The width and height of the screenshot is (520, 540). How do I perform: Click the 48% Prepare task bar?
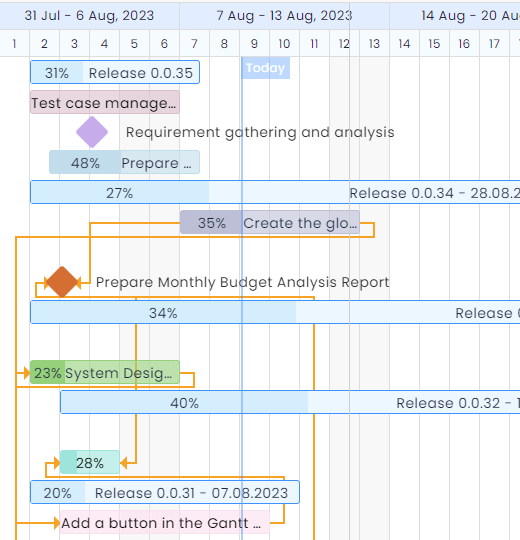(x=124, y=162)
